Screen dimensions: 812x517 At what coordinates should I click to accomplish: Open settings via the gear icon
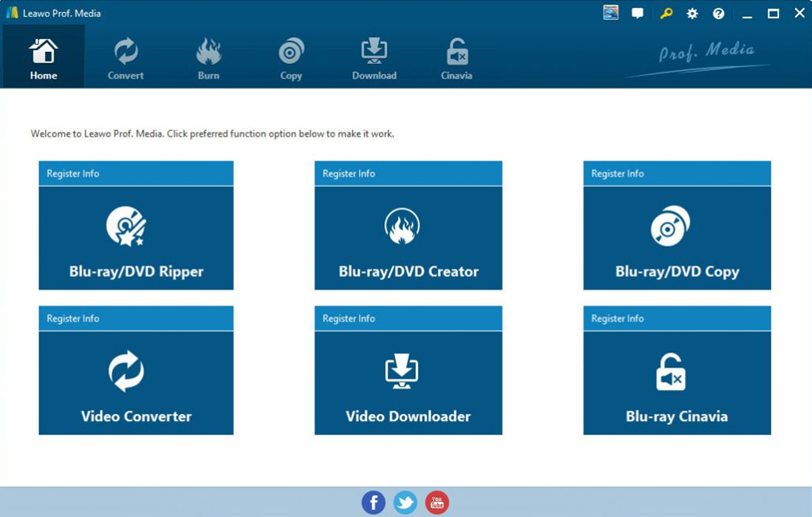(x=692, y=13)
